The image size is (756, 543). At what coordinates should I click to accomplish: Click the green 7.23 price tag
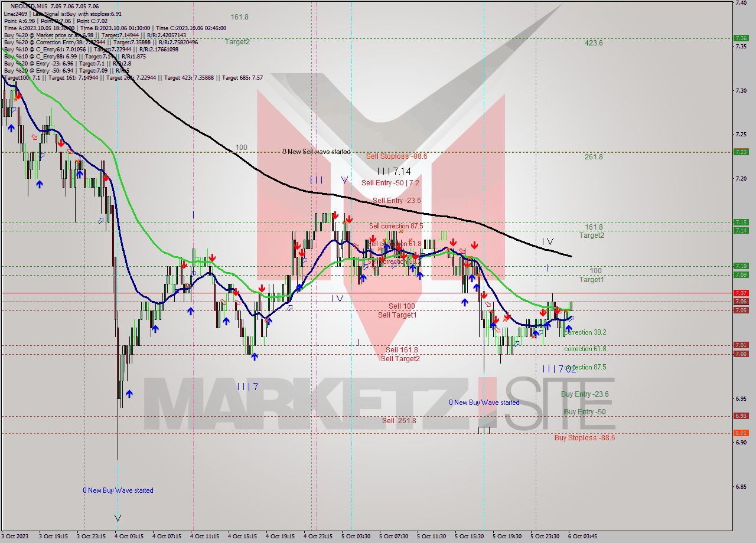(x=741, y=152)
